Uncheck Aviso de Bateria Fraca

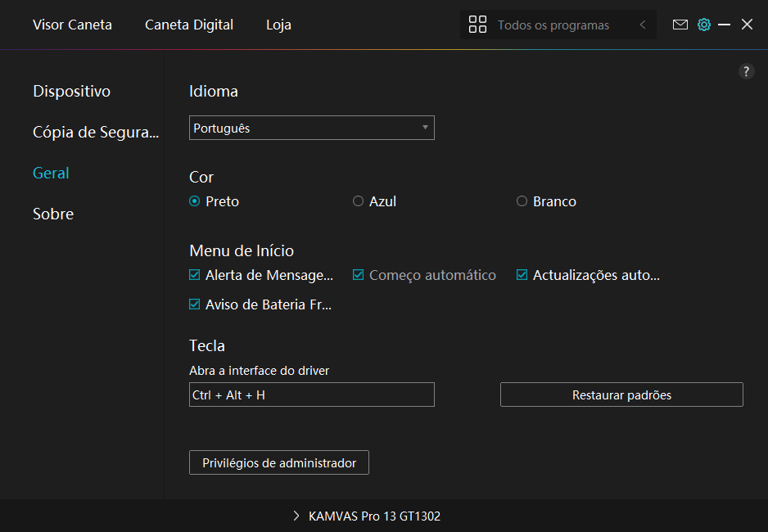point(195,304)
